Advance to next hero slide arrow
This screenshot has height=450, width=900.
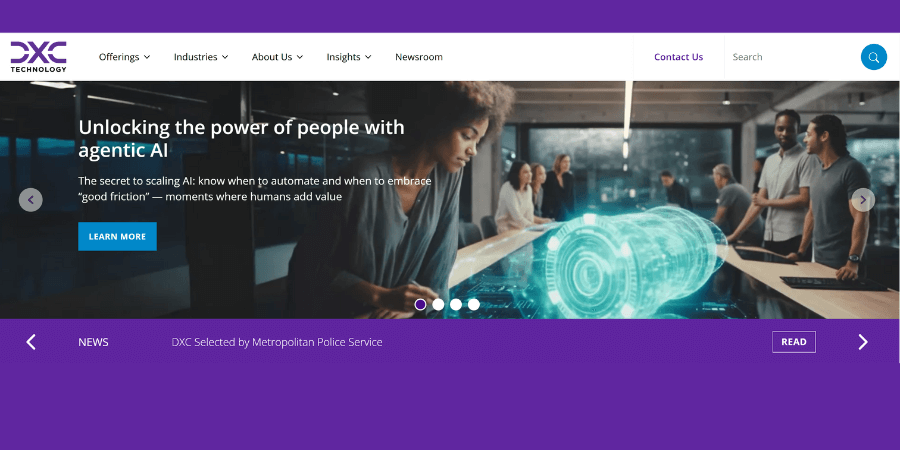click(863, 200)
